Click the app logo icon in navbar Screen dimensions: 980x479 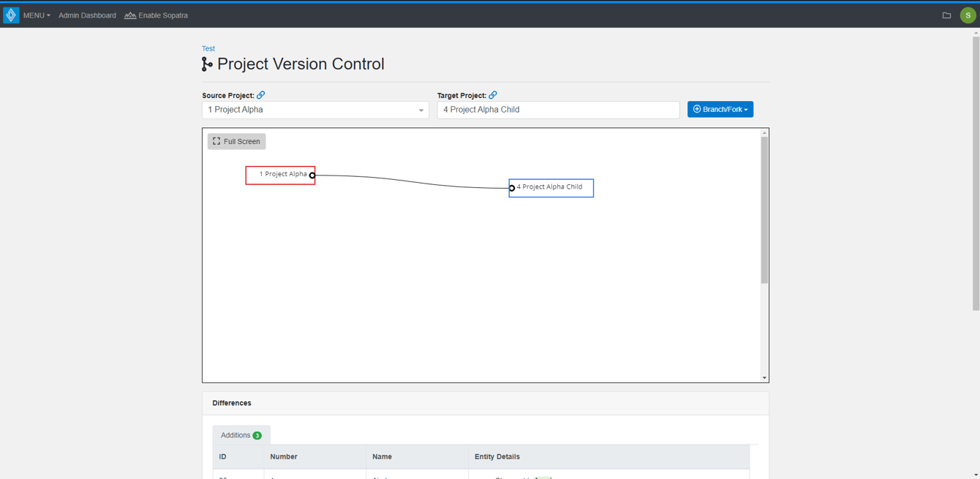point(11,15)
